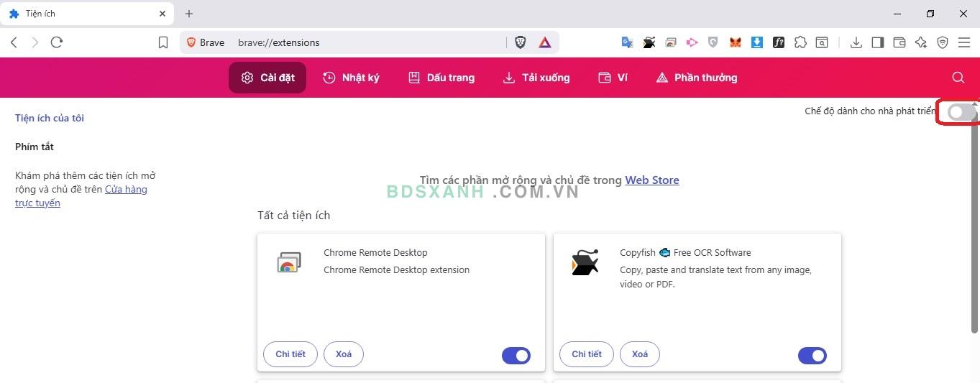Screen dimensions: 980x383
Task: Open the Ví tab
Action: [x=613, y=78]
